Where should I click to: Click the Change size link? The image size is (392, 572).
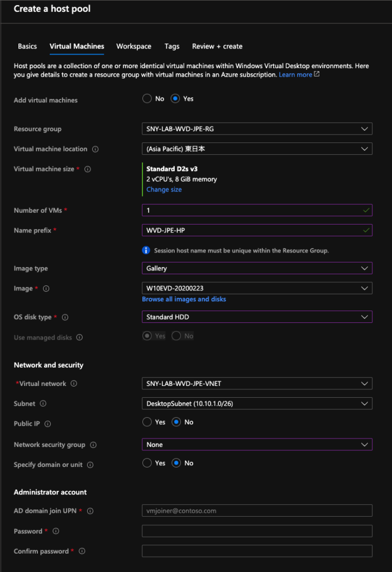164,189
